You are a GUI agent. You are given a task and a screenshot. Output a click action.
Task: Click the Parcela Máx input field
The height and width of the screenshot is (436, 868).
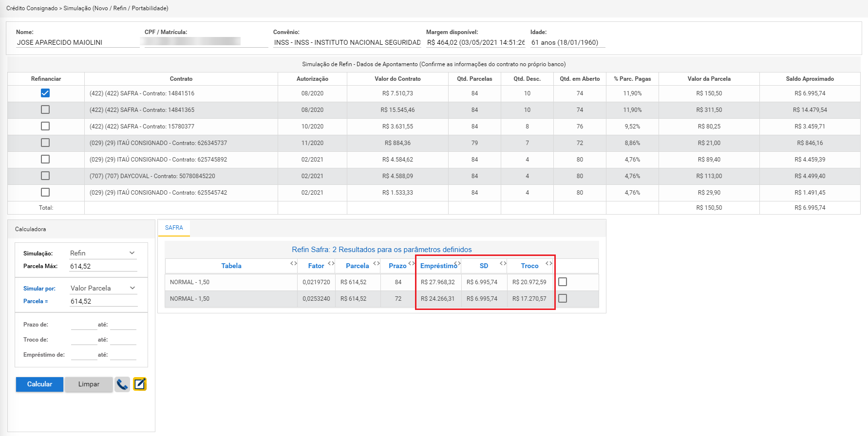103,266
